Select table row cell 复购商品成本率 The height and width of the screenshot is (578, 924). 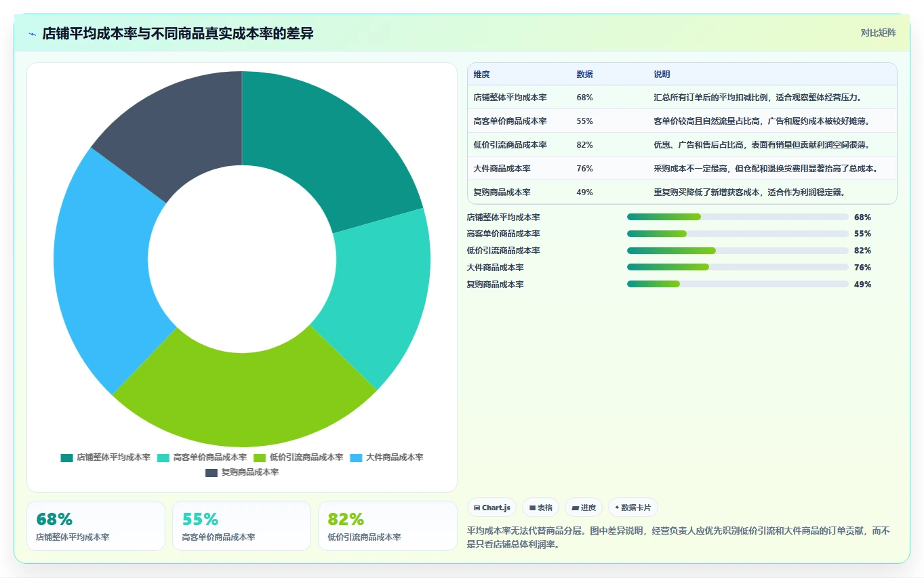(502, 192)
